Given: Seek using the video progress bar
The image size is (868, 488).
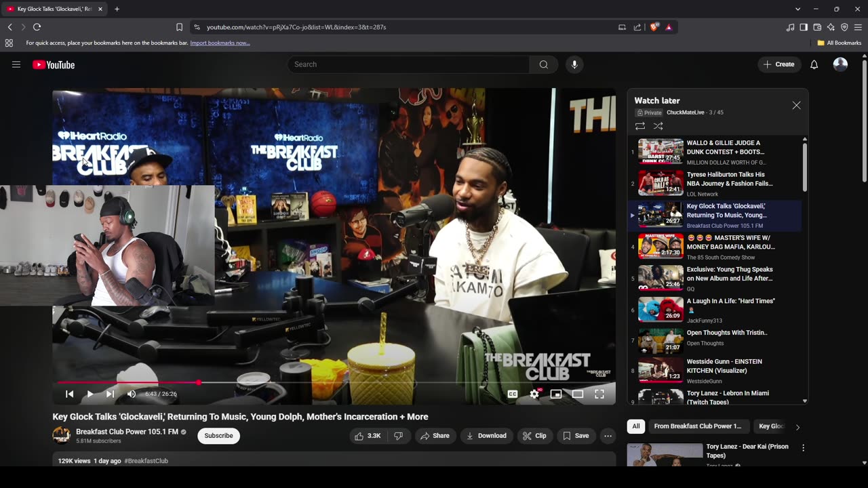Looking at the screenshot, I should [334, 383].
